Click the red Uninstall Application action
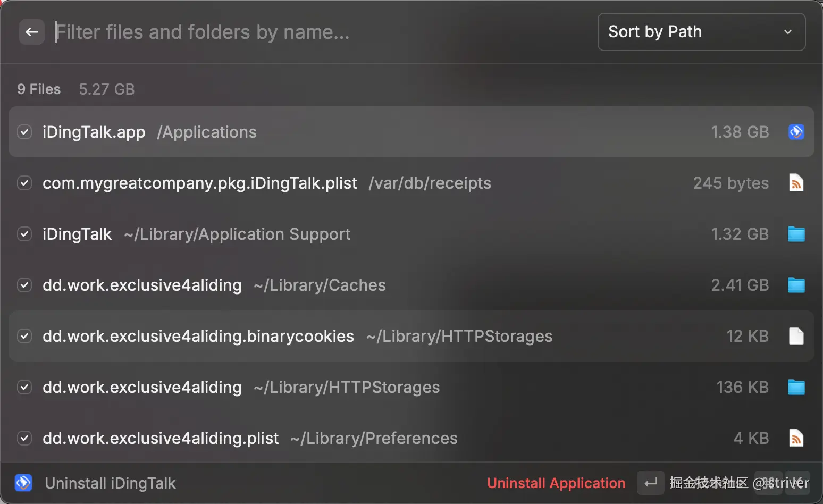Viewport: 823px width, 504px height. pos(556,483)
